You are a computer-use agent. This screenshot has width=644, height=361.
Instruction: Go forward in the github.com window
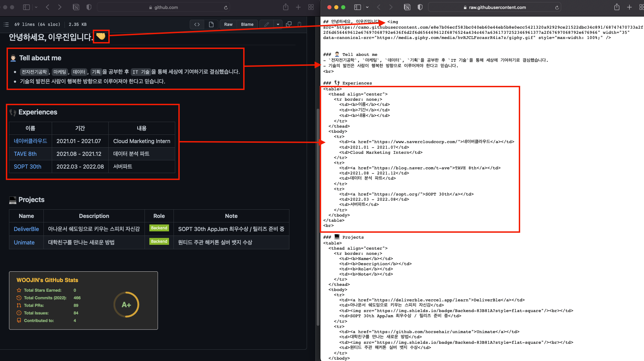point(60,7)
